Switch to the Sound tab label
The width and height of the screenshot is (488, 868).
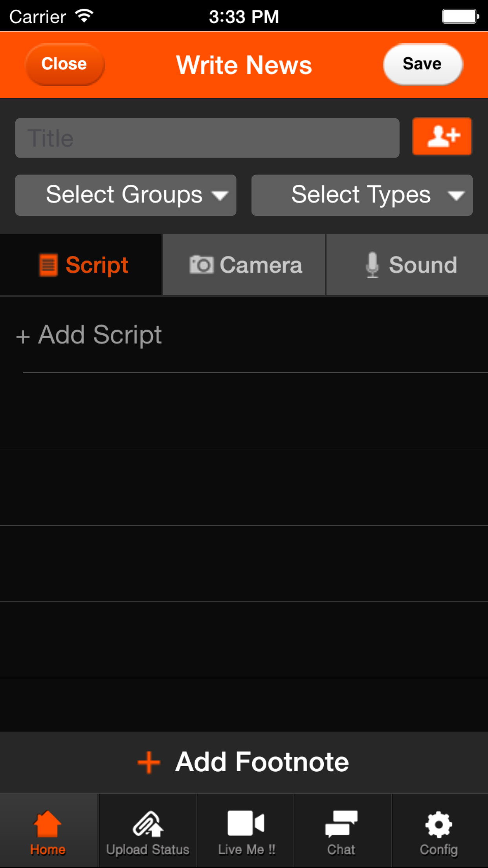click(423, 265)
